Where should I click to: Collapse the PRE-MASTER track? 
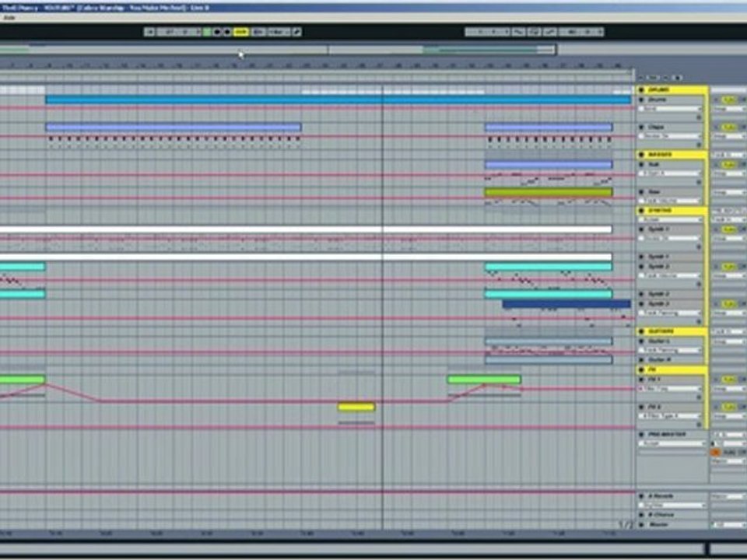641,435
